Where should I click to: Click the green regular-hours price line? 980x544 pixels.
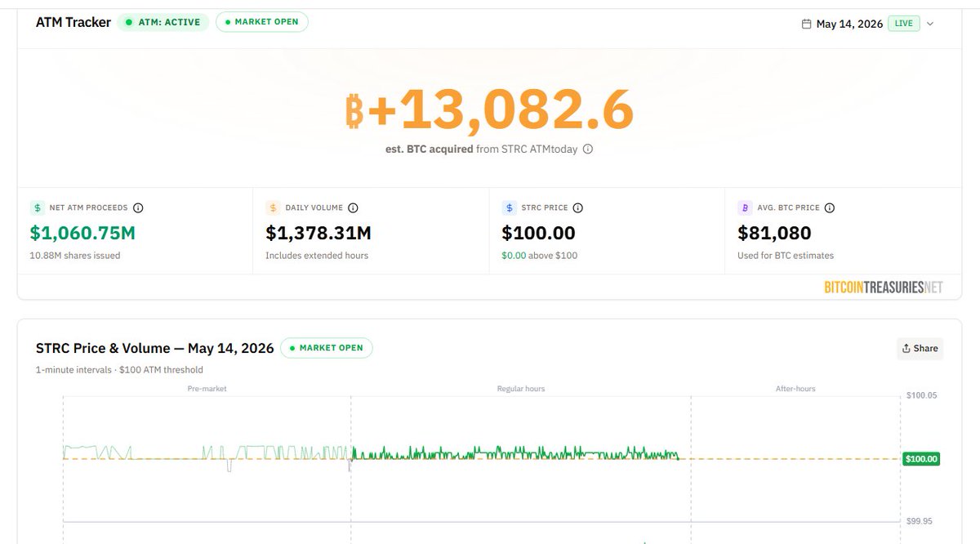514,453
